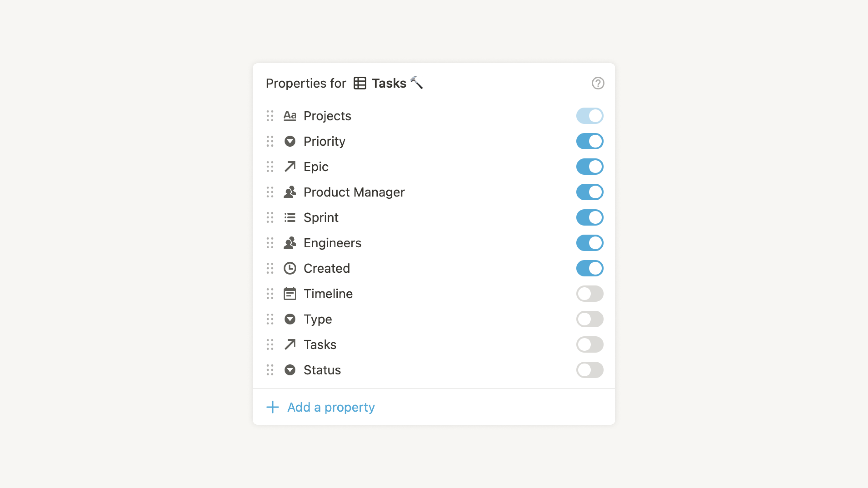
Task: Click the person icon next to Product Manager
Action: pyautogui.click(x=290, y=191)
